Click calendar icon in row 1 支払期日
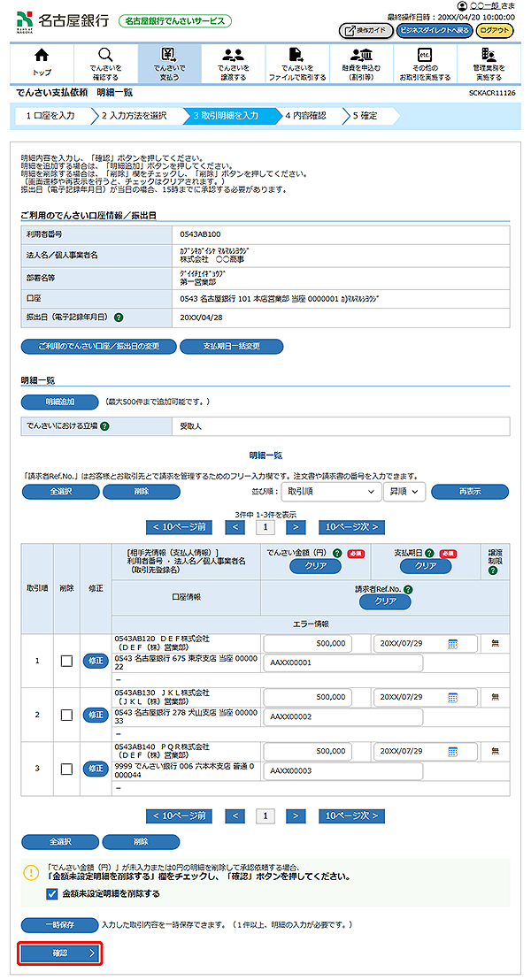The width and height of the screenshot is (531, 980). pos(451,643)
